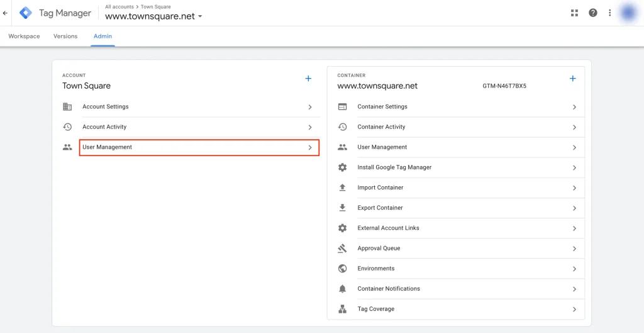
Task: Expand the container User Management chevron
Action: coord(575,147)
